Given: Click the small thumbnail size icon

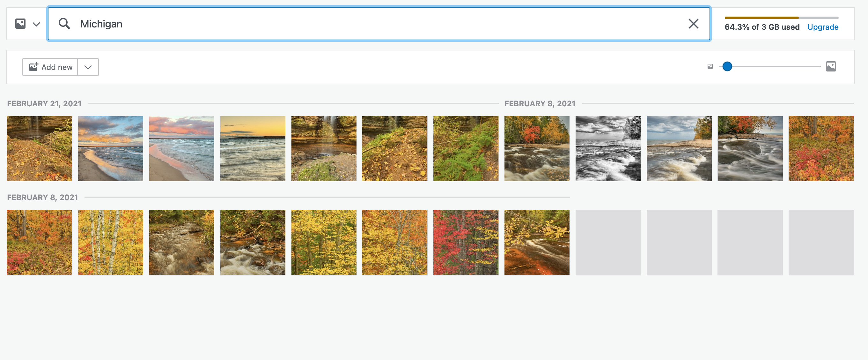Looking at the screenshot, I should point(710,66).
